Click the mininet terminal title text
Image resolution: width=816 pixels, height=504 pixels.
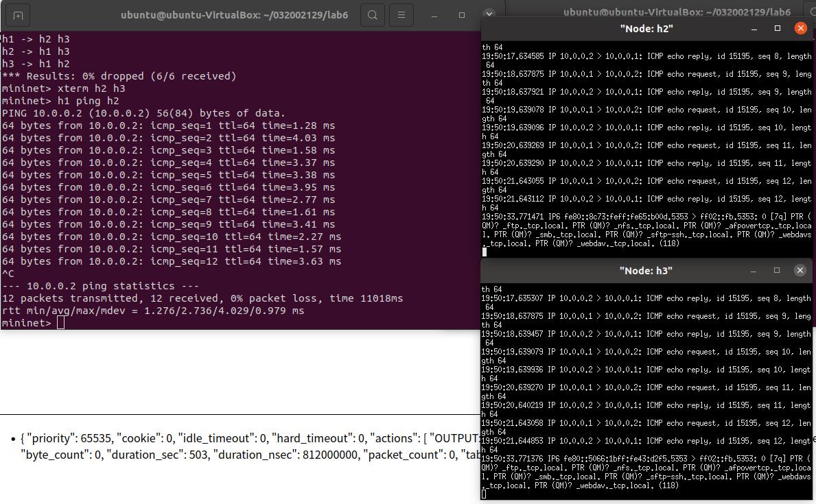[234, 15]
